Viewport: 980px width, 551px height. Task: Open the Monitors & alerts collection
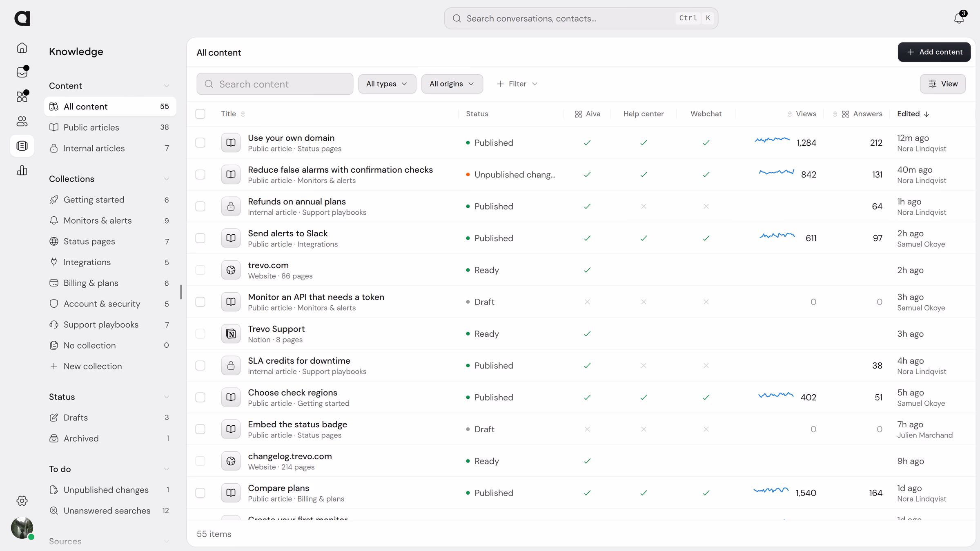click(x=110, y=220)
